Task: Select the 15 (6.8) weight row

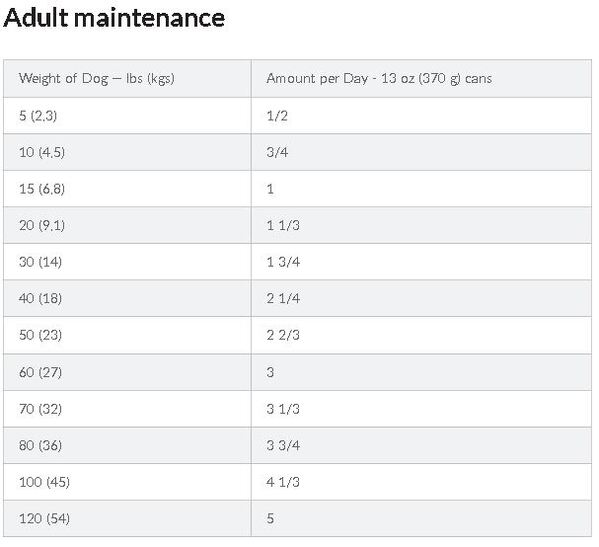Action: 297,189
